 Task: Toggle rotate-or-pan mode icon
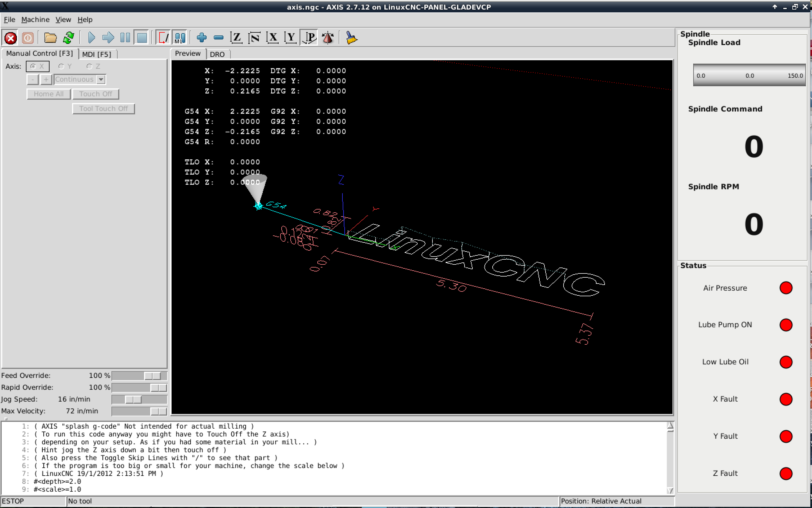[328, 38]
